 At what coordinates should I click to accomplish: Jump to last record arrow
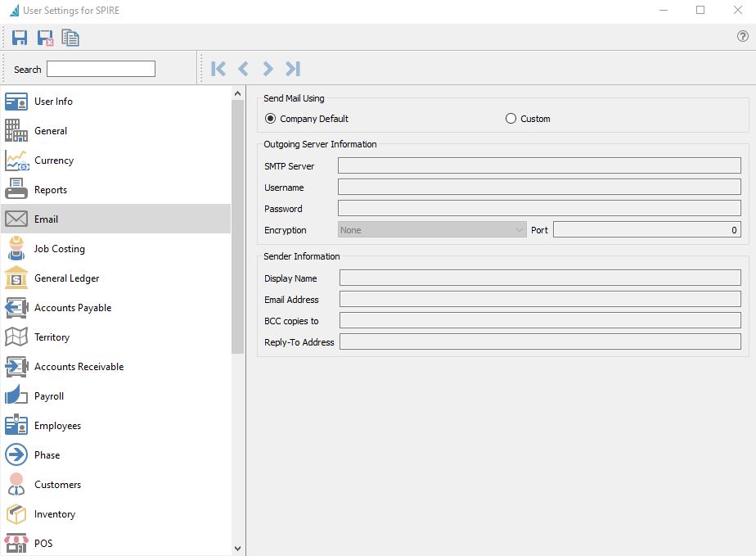pos(293,69)
